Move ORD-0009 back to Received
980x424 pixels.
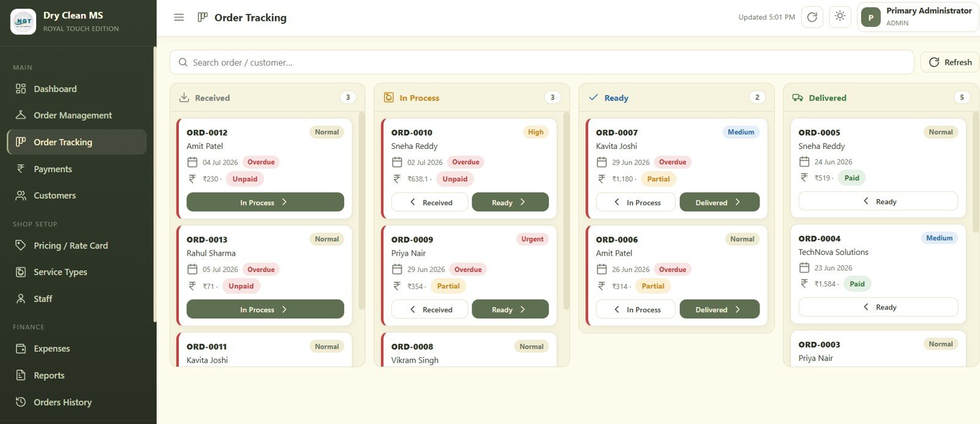[x=430, y=309]
